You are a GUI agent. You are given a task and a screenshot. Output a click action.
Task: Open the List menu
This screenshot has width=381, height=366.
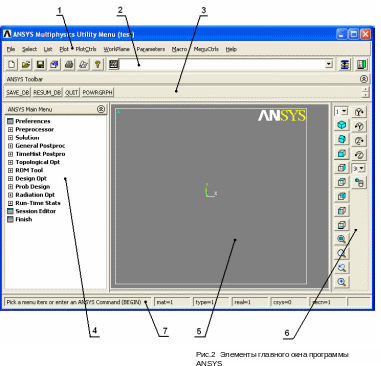tap(48, 49)
